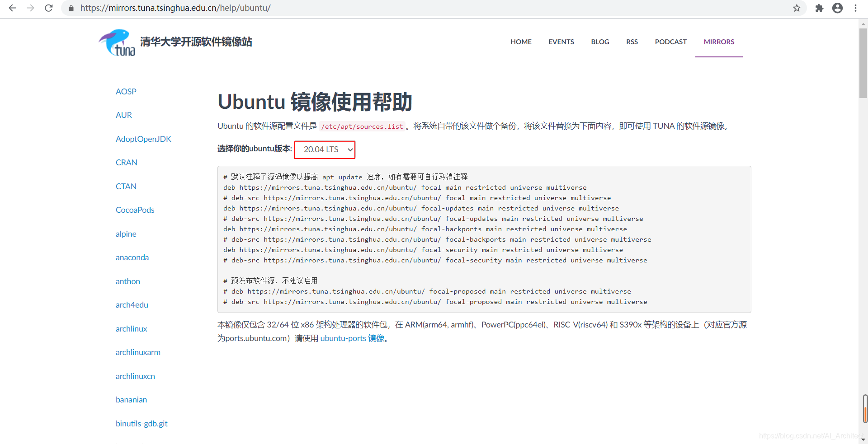Click the focal-updates deb line
Viewport: 868px width, 444px height.
pyautogui.click(x=421, y=208)
